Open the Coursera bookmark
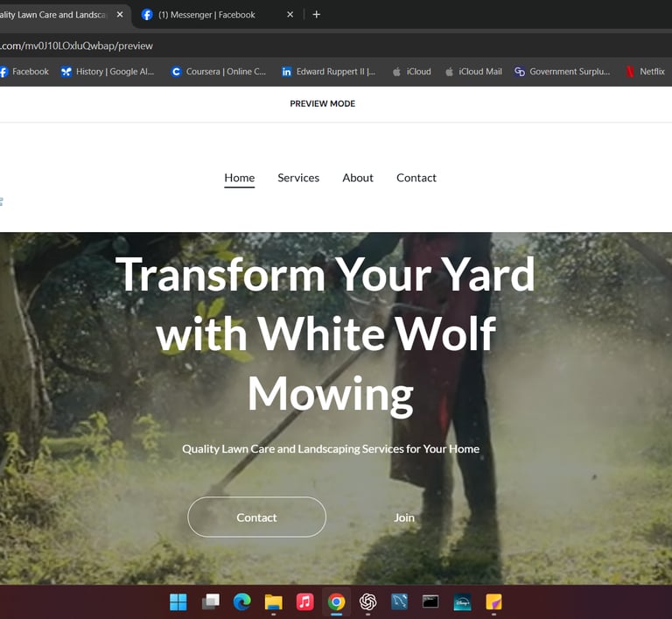The width and height of the screenshot is (672, 619). click(219, 72)
